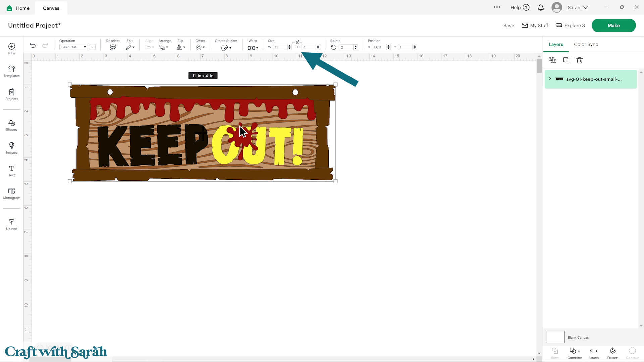Toggle the size aspect ratio lock
The width and height of the screenshot is (644, 362).
click(x=297, y=42)
